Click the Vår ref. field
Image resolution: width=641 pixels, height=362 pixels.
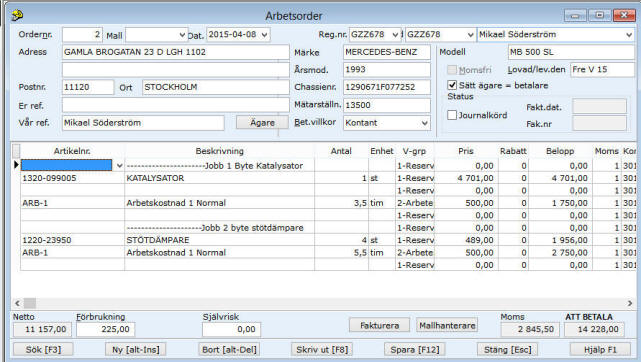143,123
